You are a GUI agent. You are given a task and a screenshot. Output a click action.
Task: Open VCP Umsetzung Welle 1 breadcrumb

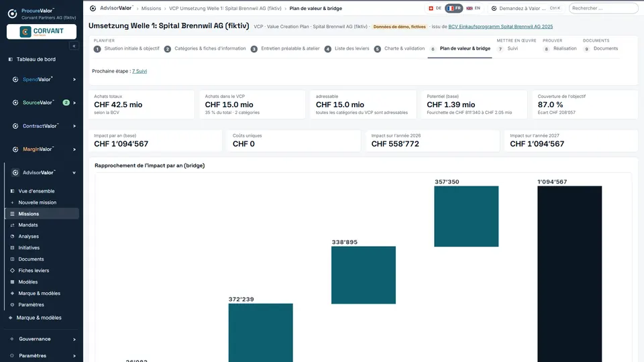[x=225, y=8]
